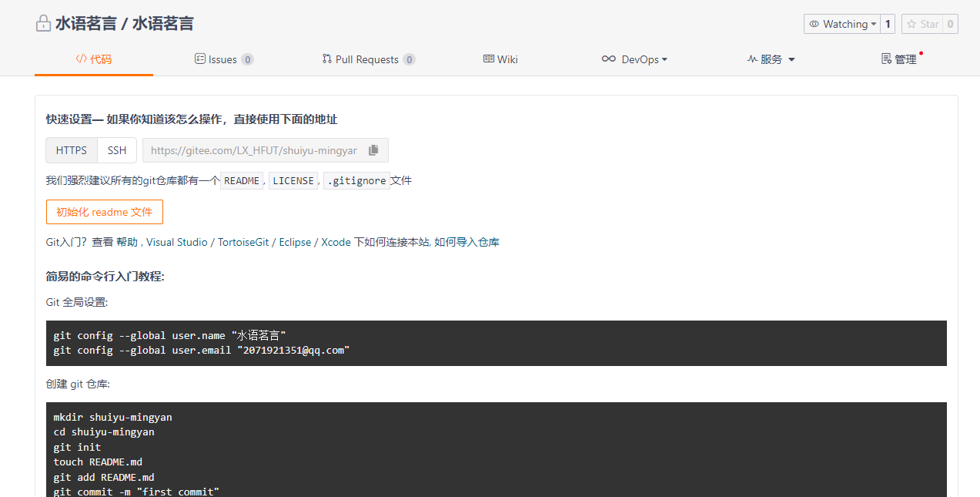
Task: Click the git config user.name command line
Action: point(170,336)
